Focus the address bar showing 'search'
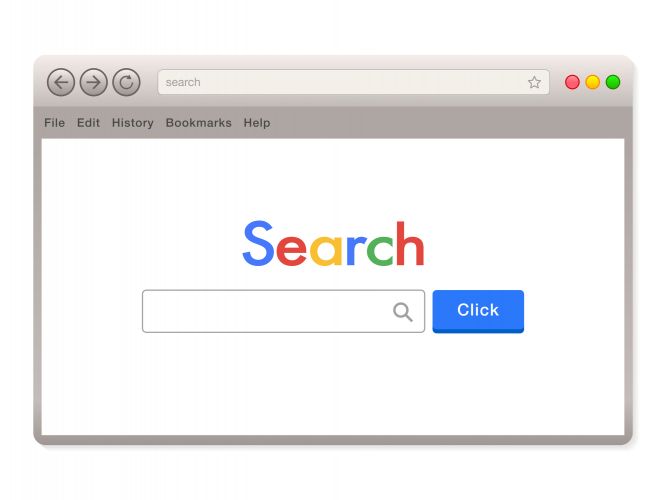 click(x=353, y=82)
